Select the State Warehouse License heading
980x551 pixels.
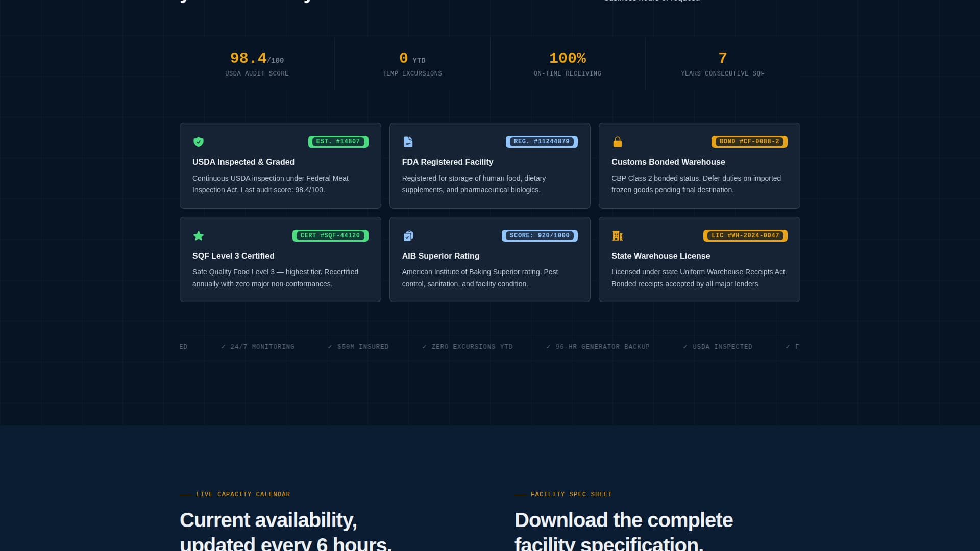(x=660, y=256)
